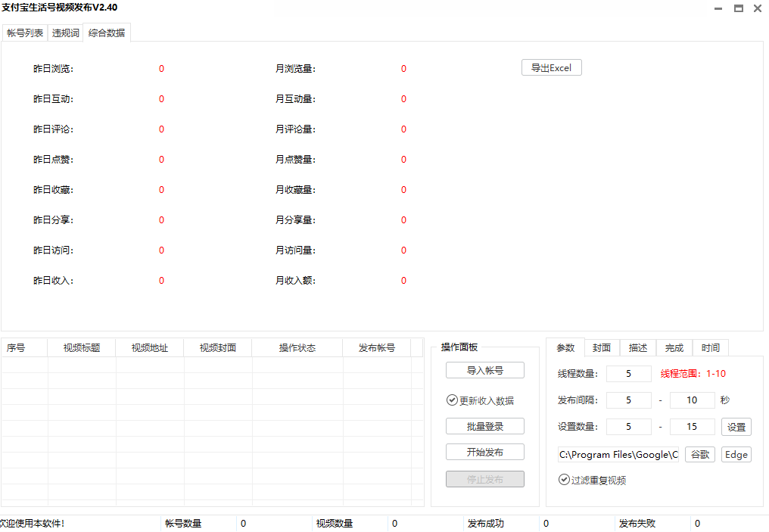Image resolution: width=769 pixels, height=532 pixels.
Task: Switch to the 帐号列表 tab
Action: point(25,33)
